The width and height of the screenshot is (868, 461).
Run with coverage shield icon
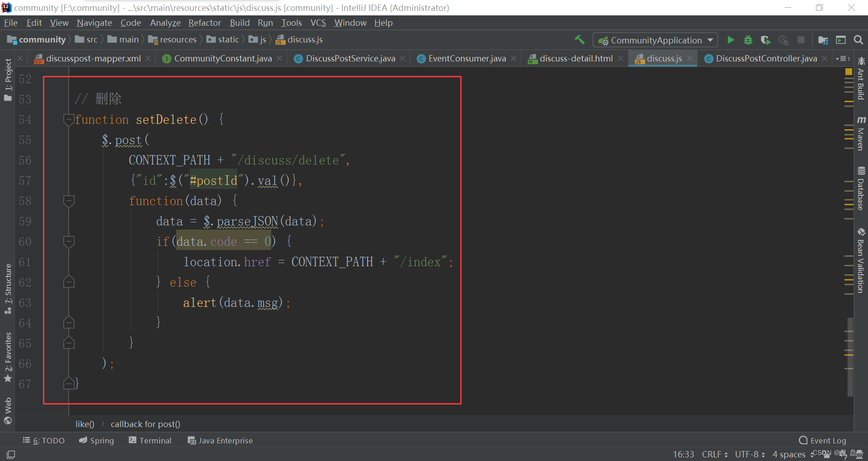(765, 40)
